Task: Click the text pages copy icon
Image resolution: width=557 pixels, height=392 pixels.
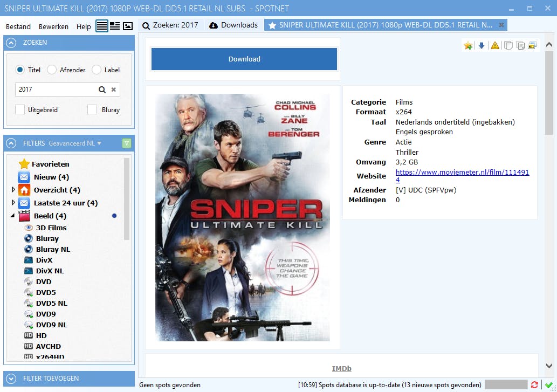Action: tap(520, 45)
